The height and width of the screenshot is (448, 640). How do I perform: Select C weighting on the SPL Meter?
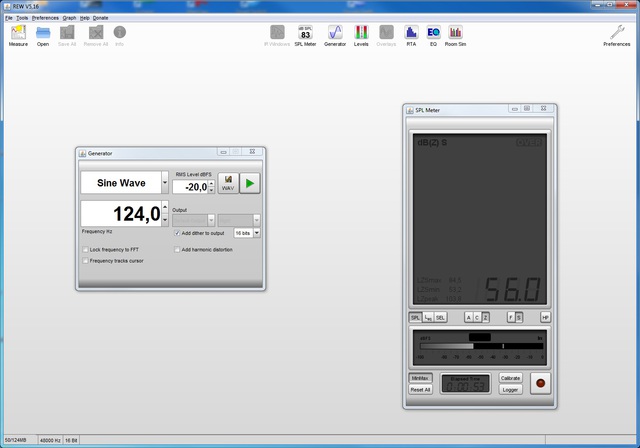click(x=477, y=317)
